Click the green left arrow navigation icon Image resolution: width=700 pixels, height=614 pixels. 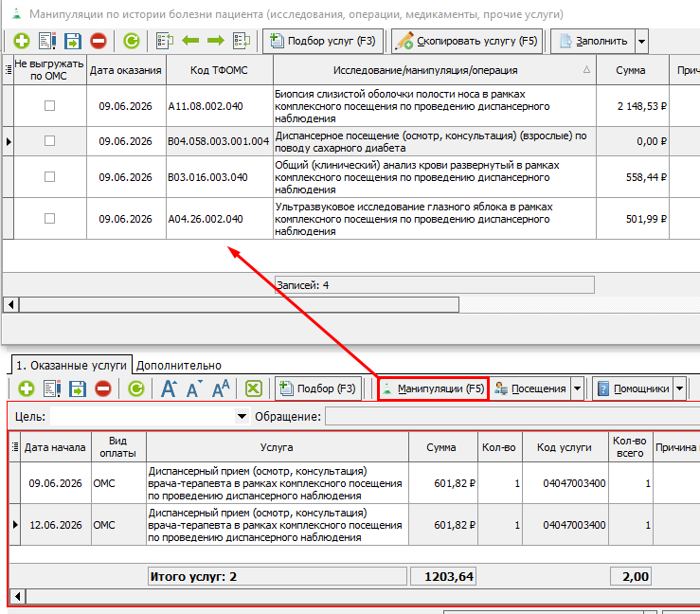point(190,41)
